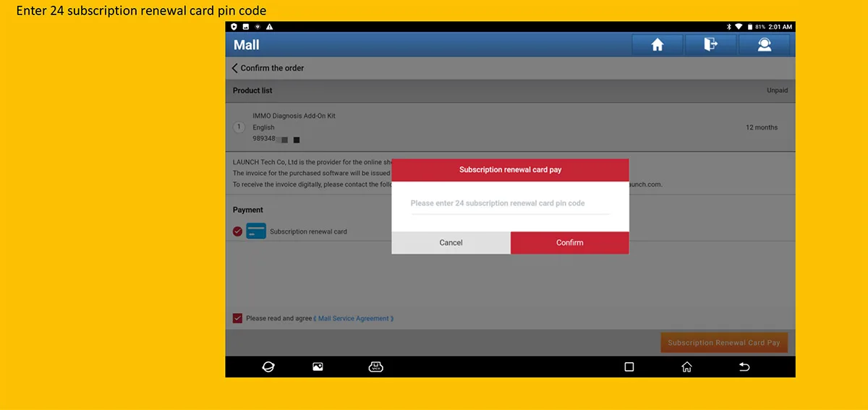Viewport: 868px width, 410px height.
Task: Click the English language text in product row
Action: click(263, 127)
